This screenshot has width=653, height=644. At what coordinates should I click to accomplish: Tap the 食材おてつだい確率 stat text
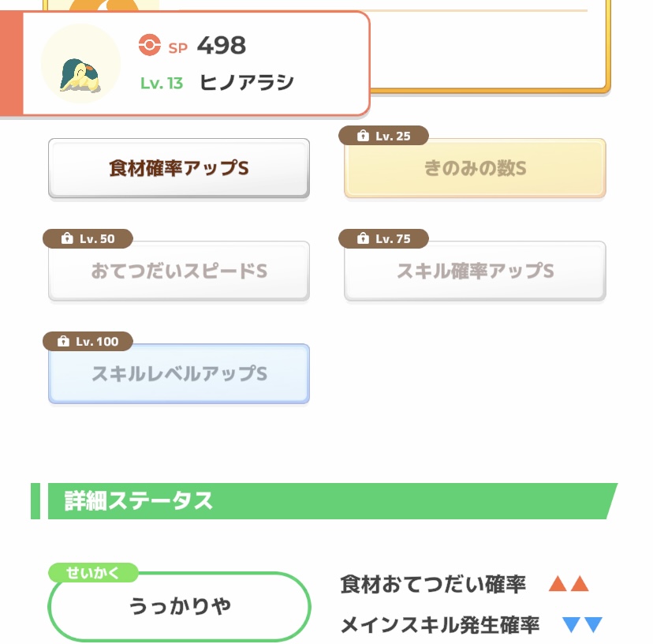point(433,585)
